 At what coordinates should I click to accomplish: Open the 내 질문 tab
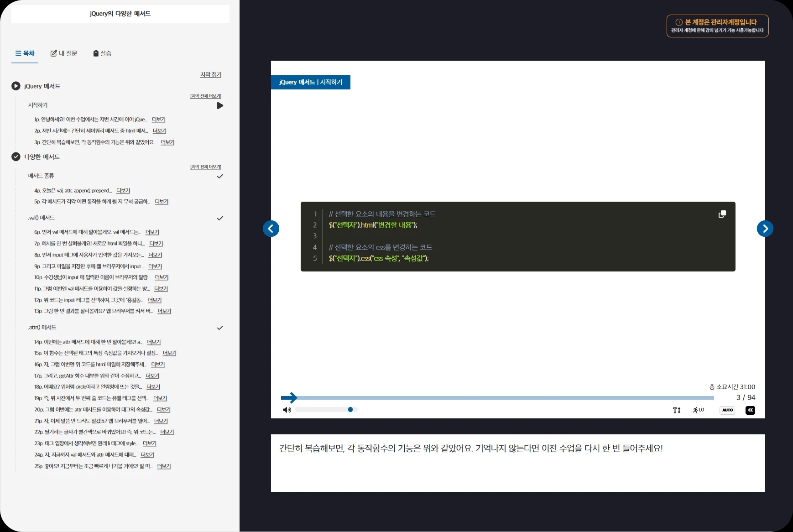click(x=64, y=53)
